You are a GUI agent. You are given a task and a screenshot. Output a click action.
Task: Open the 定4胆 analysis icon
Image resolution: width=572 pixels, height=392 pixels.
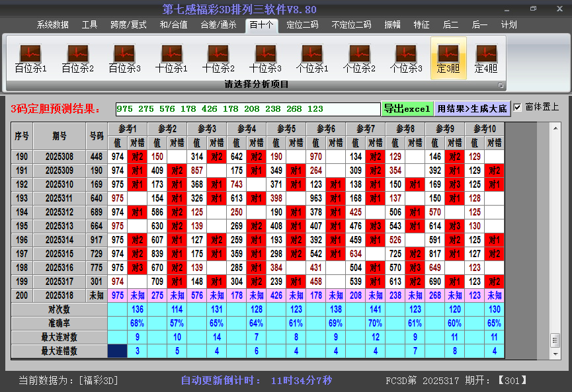486,58
